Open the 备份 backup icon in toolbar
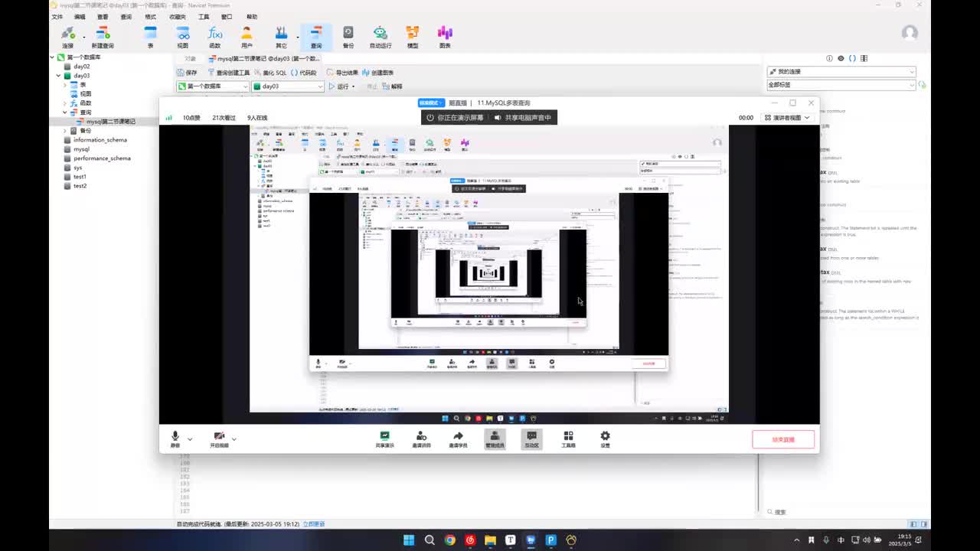This screenshot has height=551, width=980. click(348, 36)
